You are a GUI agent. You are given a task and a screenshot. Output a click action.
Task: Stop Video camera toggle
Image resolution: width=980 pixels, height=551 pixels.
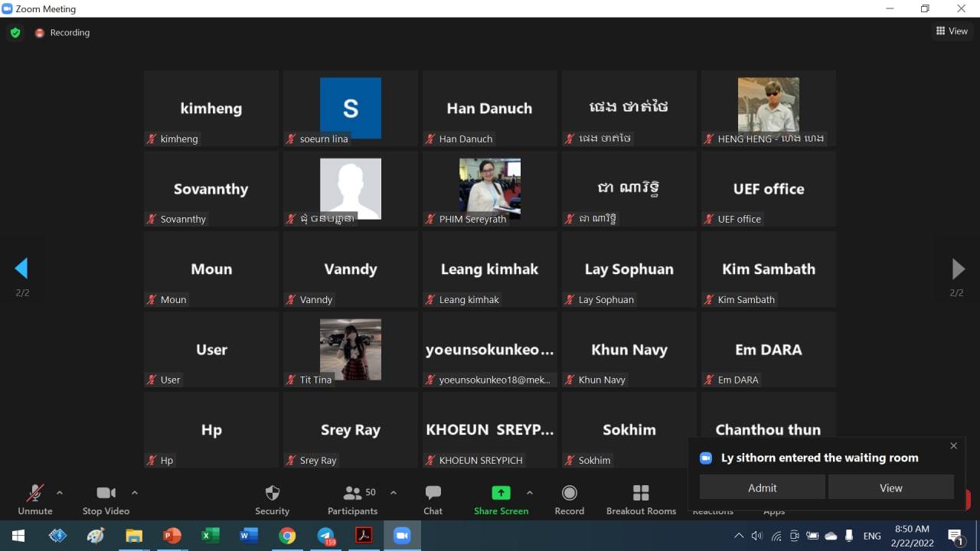point(106,493)
